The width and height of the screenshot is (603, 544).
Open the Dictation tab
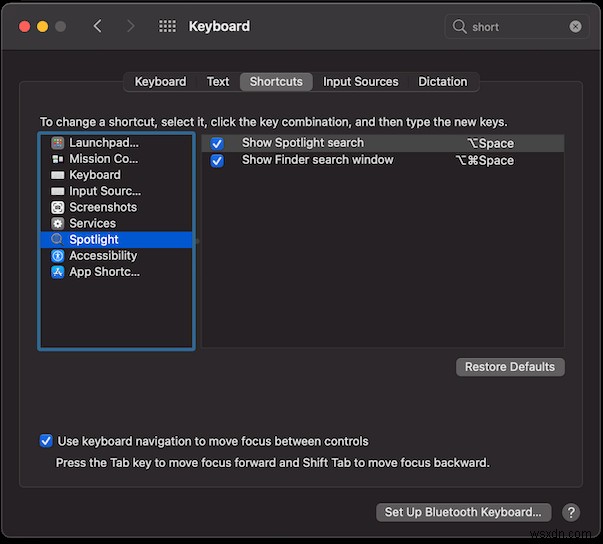click(x=442, y=82)
